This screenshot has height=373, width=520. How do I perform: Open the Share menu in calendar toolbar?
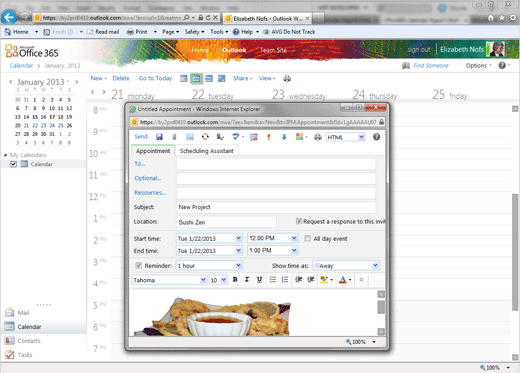tap(243, 78)
